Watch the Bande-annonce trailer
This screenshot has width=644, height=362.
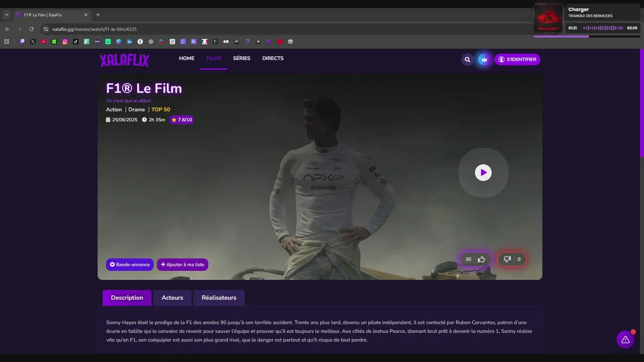(130, 264)
